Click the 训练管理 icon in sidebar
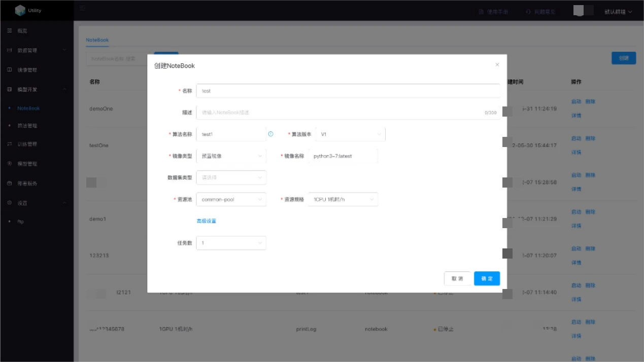Screen dimensions: 644x362 tap(9, 144)
